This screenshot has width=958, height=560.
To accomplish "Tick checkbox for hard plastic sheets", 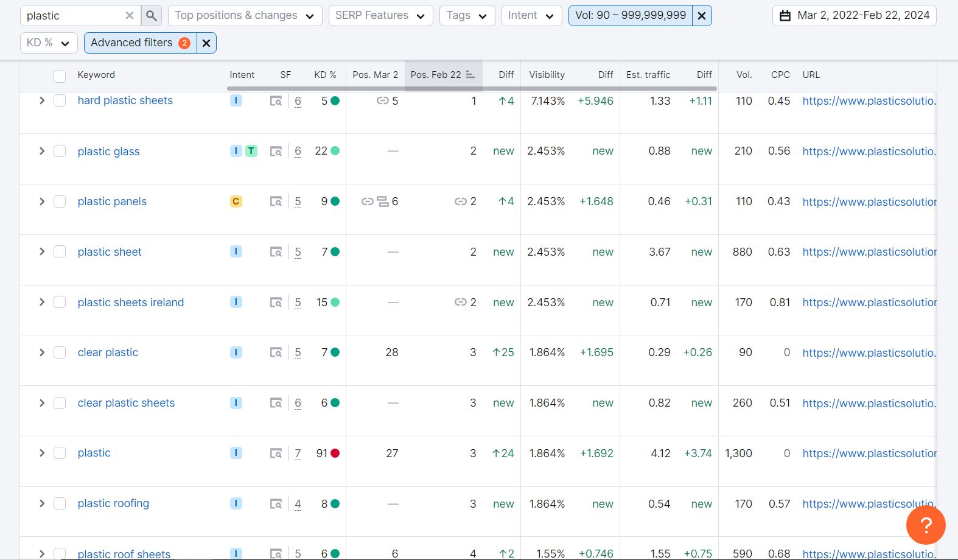I will [x=60, y=101].
